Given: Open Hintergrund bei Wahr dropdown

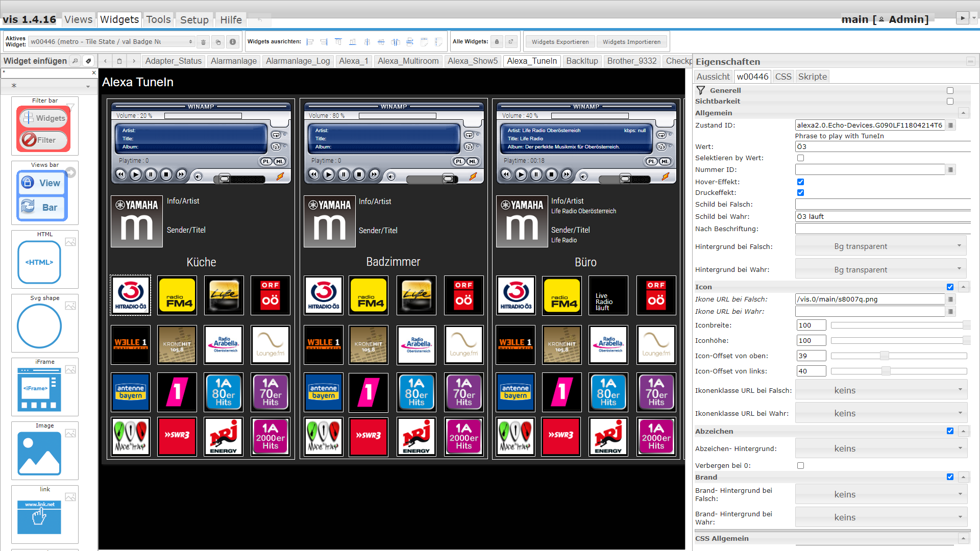Looking at the screenshot, I should click(881, 269).
